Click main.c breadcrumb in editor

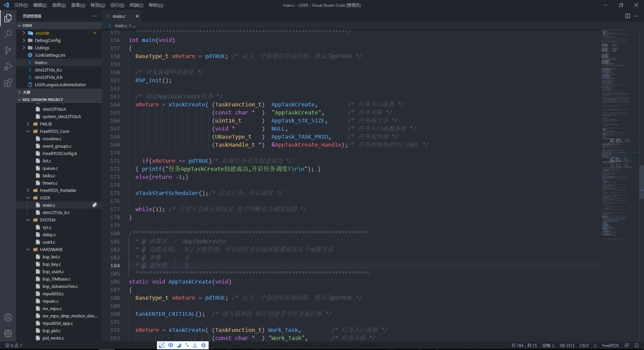click(121, 26)
